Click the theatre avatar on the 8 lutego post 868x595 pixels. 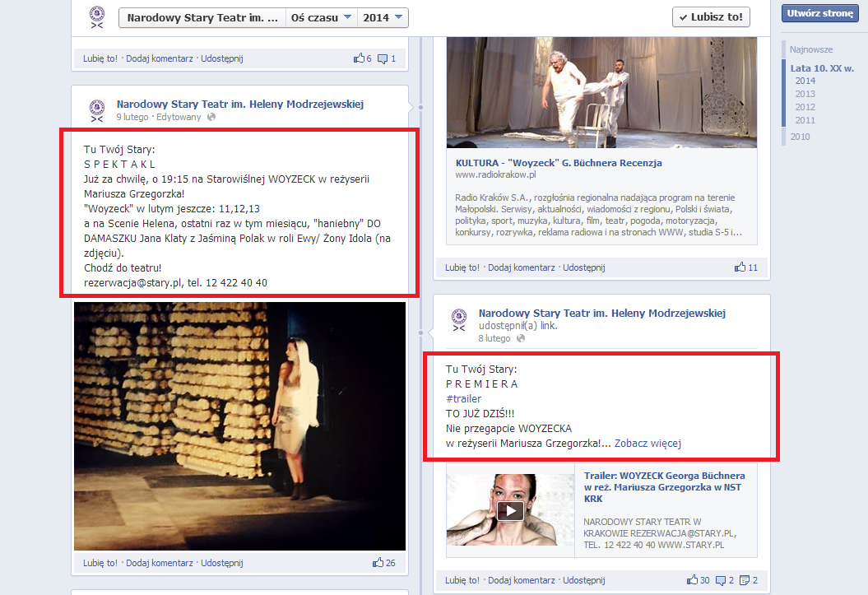click(459, 319)
